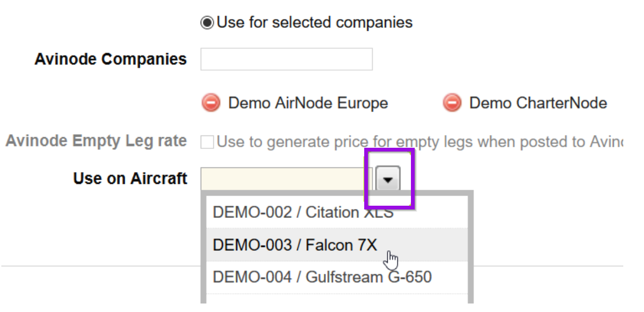Click the 'Use for selected companies' label text
The height and width of the screenshot is (312, 644).
[x=314, y=22]
